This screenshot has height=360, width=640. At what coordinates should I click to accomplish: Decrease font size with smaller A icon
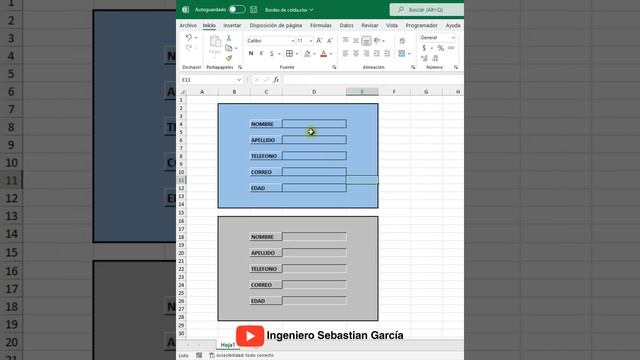coord(330,40)
